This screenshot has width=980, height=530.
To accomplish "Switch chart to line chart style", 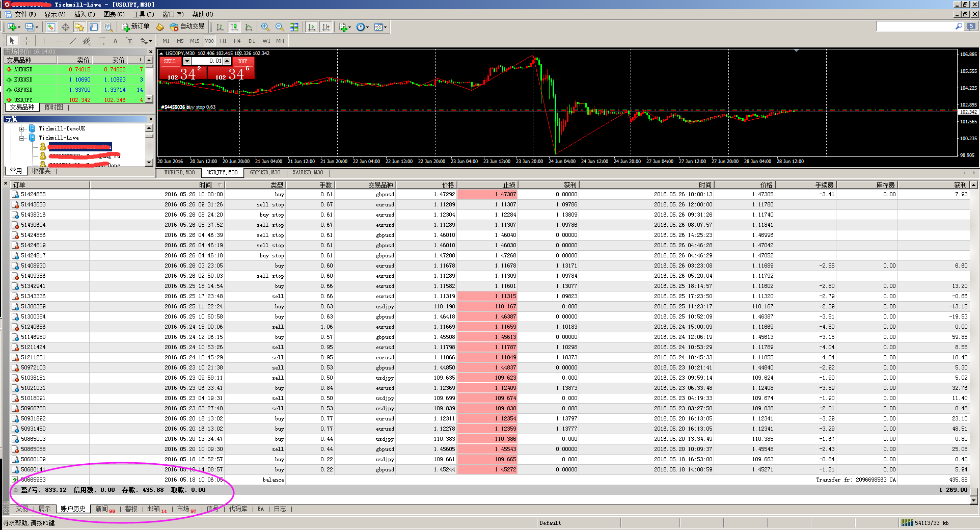I will 249,27.
